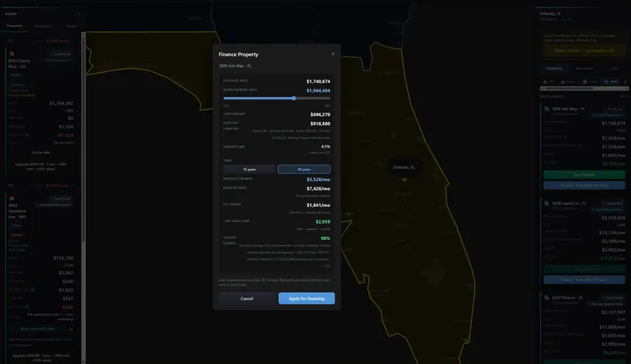Click the Functional badge on Cherry Blvd card
Screen dimensions: 631x364
coord(60,54)
